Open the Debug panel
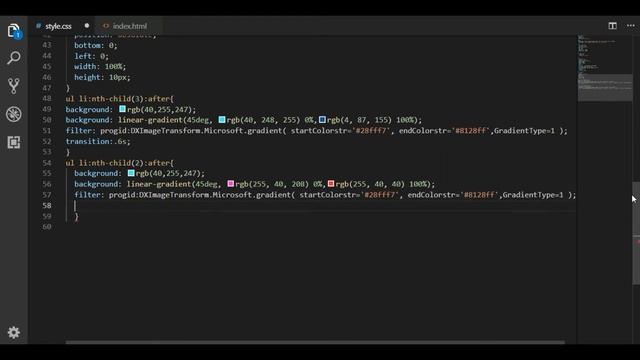Viewport: 640px width, 360px height. pyautogui.click(x=14, y=114)
